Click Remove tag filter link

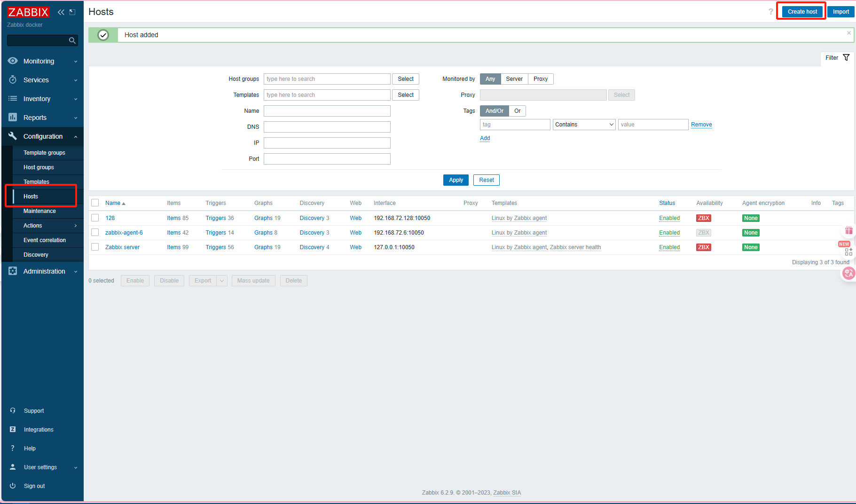tap(701, 125)
